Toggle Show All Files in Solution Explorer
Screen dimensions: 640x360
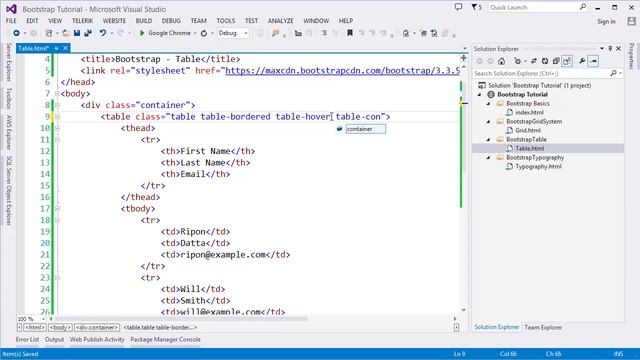pos(567,61)
